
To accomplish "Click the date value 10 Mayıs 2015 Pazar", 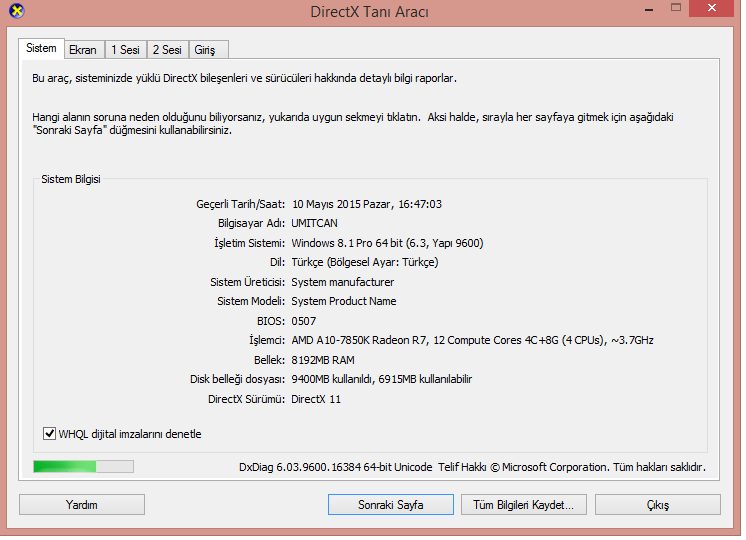I will click(x=344, y=206).
